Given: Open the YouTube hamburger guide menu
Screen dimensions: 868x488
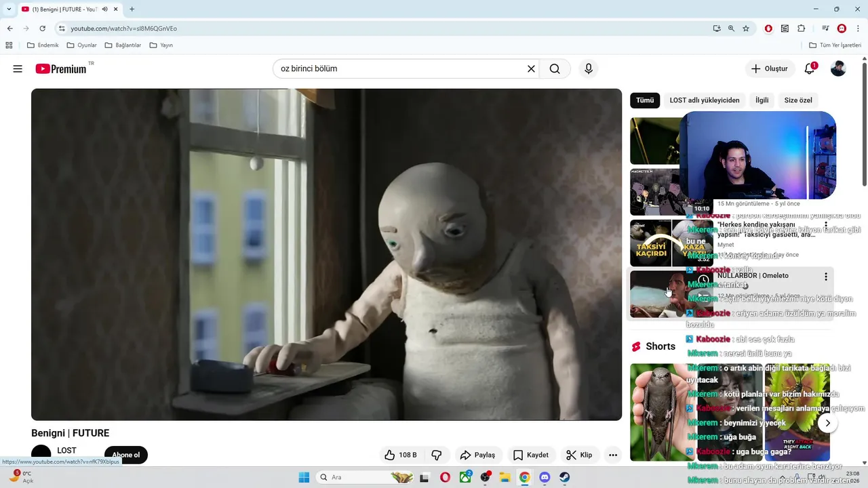Looking at the screenshot, I should pyautogui.click(x=18, y=68).
